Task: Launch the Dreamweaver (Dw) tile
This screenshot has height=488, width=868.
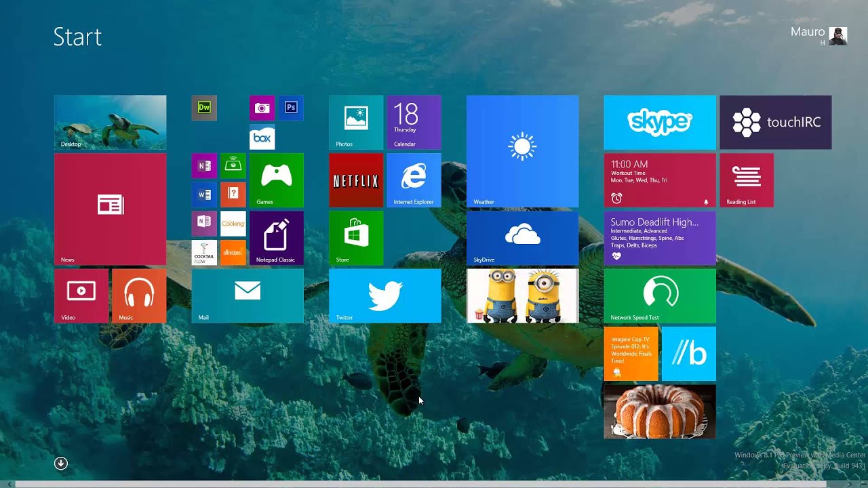Action: [204, 108]
